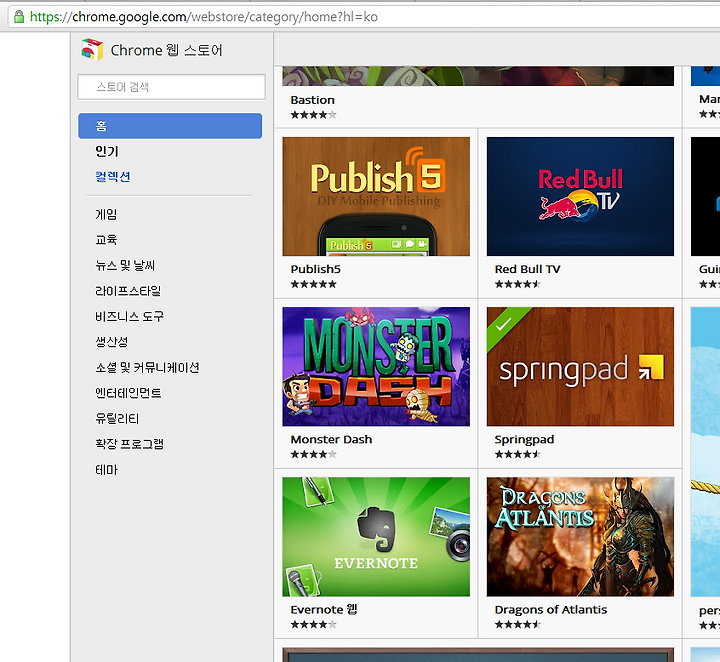Image resolution: width=720 pixels, height=662 pixels.
Task: Click the Springpad title text
Action: tap(524, 440)
